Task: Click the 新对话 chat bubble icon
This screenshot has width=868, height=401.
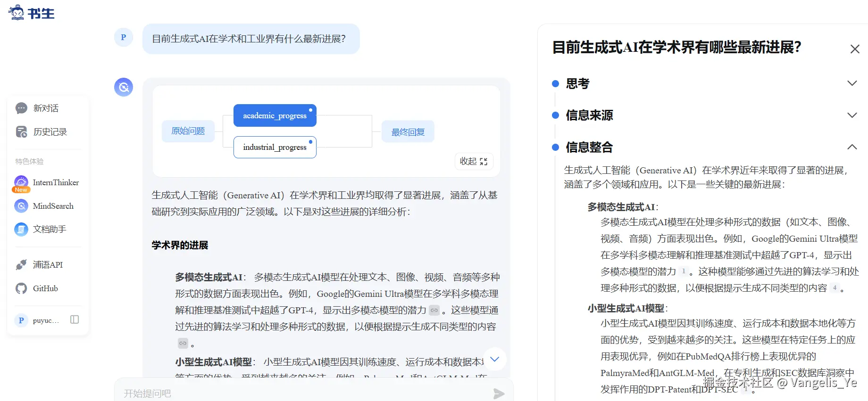Action: (x=21, y=108)
